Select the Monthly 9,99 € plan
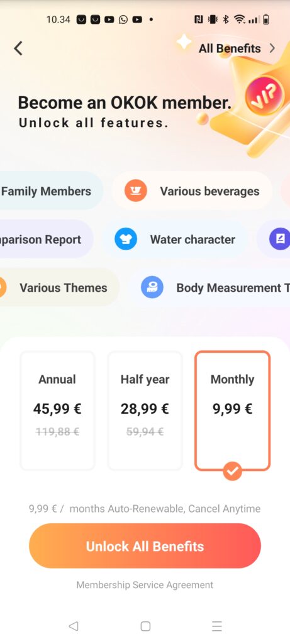The width and height of the screenshot is (290, 644). (x=233, y=410)
